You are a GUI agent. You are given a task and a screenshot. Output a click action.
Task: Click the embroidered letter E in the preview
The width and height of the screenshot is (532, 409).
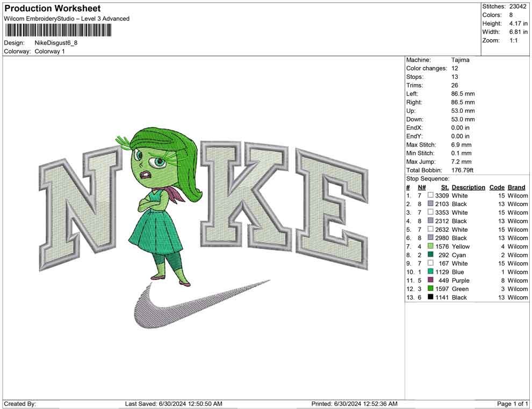[x=332, y=208]
